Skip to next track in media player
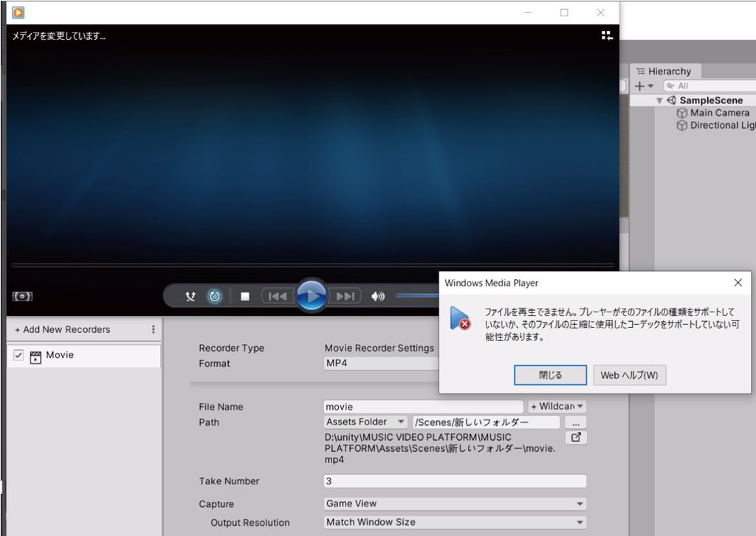This screenshot has width=756, height=536. click(x=346, y=296)
